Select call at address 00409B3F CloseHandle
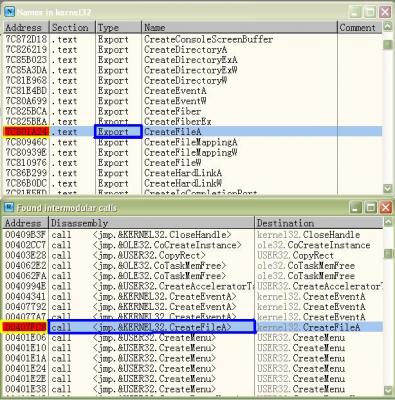Screen dimensions: 395x400 point(193,235)
